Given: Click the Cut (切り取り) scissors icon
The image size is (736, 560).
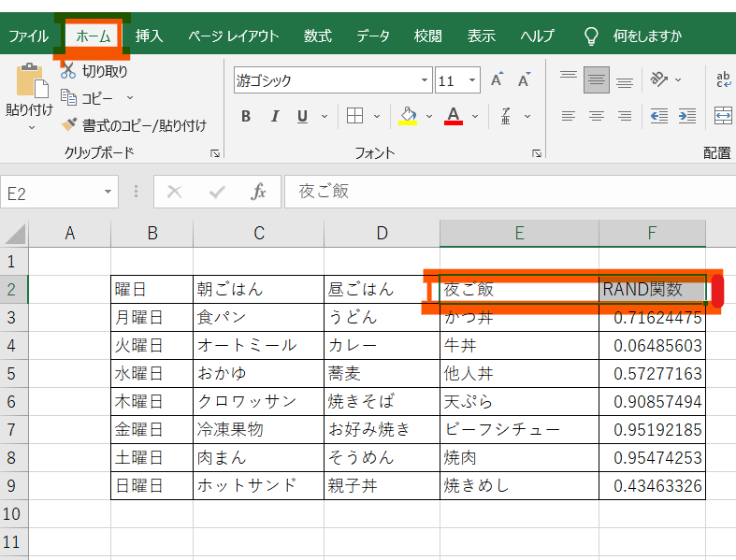Looking at the screenshot, I should click(68, 71).
